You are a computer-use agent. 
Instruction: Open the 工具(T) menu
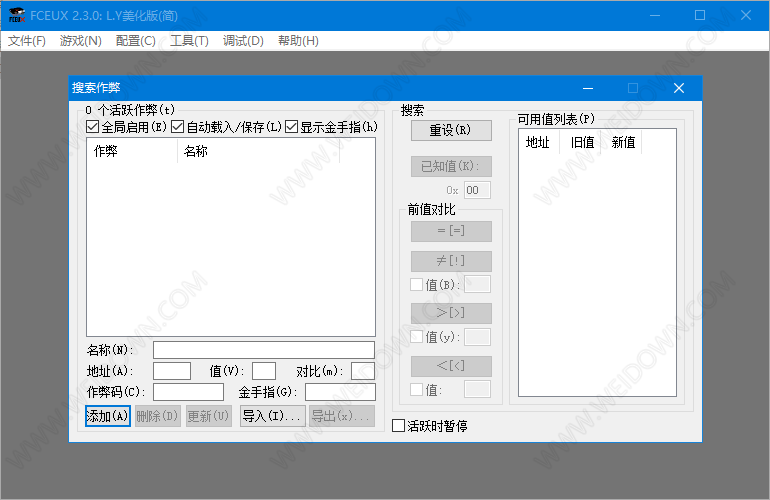point(189,41)
